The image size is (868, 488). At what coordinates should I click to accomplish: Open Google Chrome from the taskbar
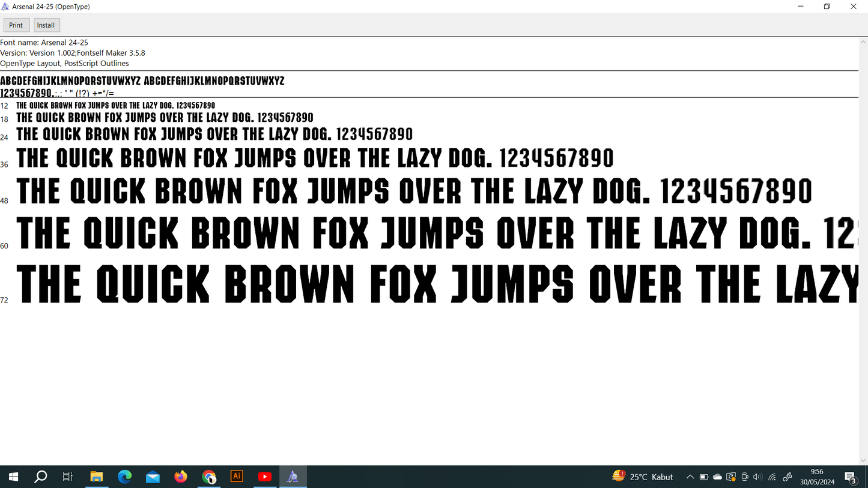pos(208,477)
